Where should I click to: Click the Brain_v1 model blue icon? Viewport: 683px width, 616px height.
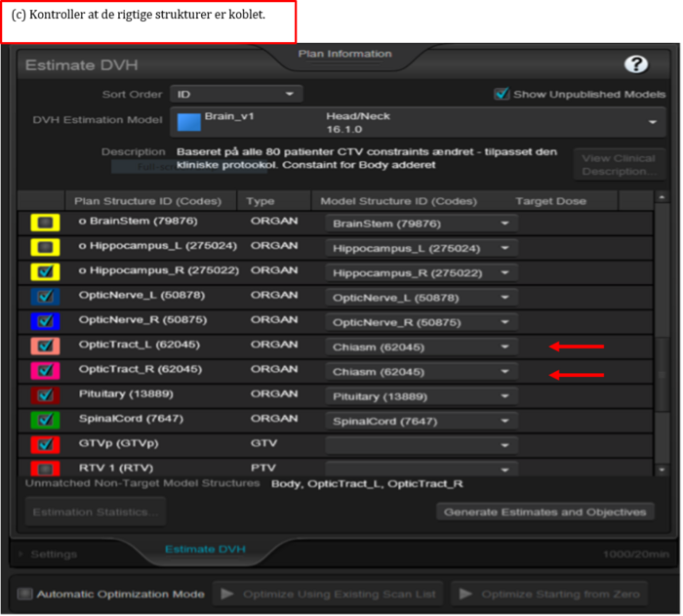[187, 121]
